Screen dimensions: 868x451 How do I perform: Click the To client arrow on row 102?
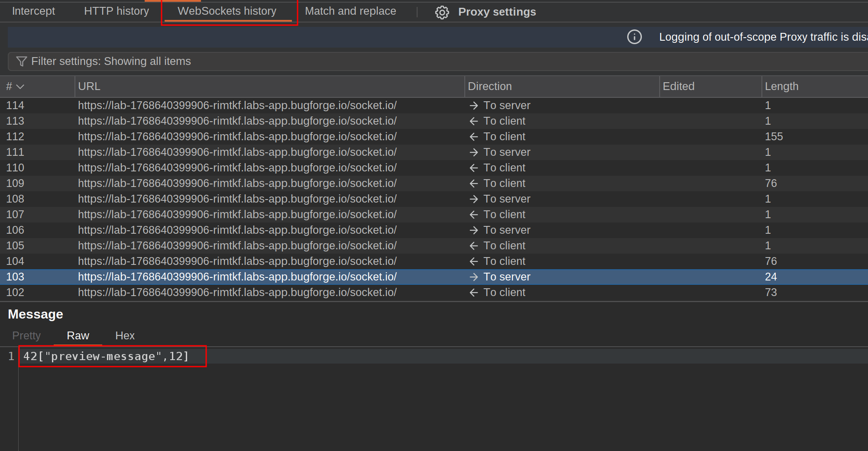coord(473,292)
